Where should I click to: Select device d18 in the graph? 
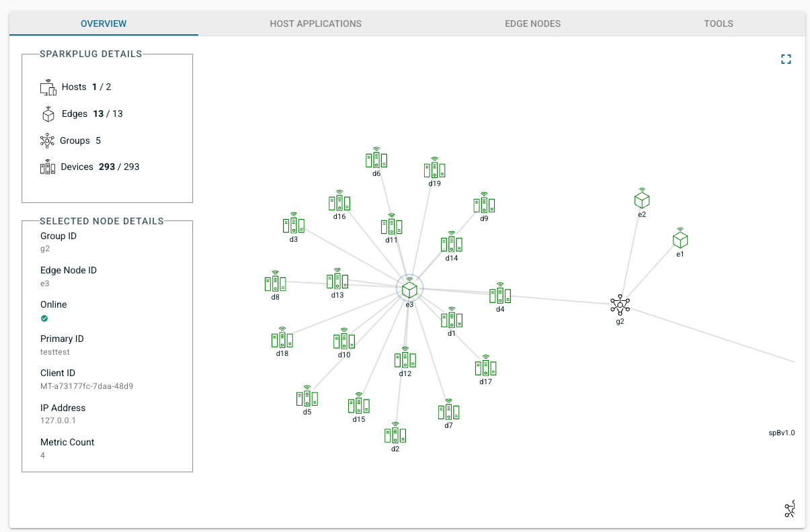pos(282,339)
